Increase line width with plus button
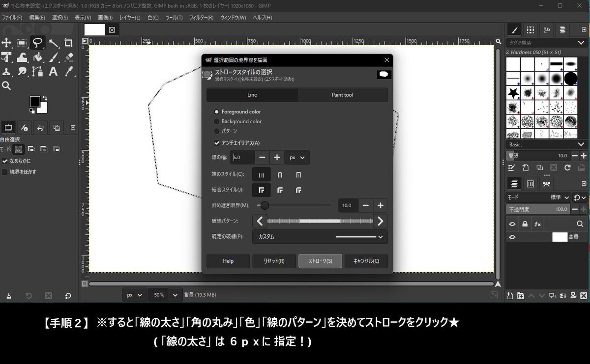590x364 pixels. click(277, 158)
